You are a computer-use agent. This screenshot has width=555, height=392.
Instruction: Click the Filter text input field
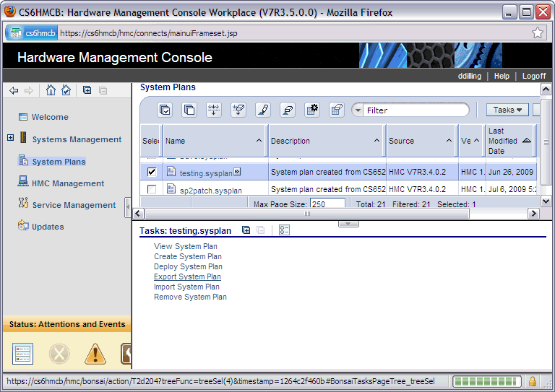coord(416,110)
